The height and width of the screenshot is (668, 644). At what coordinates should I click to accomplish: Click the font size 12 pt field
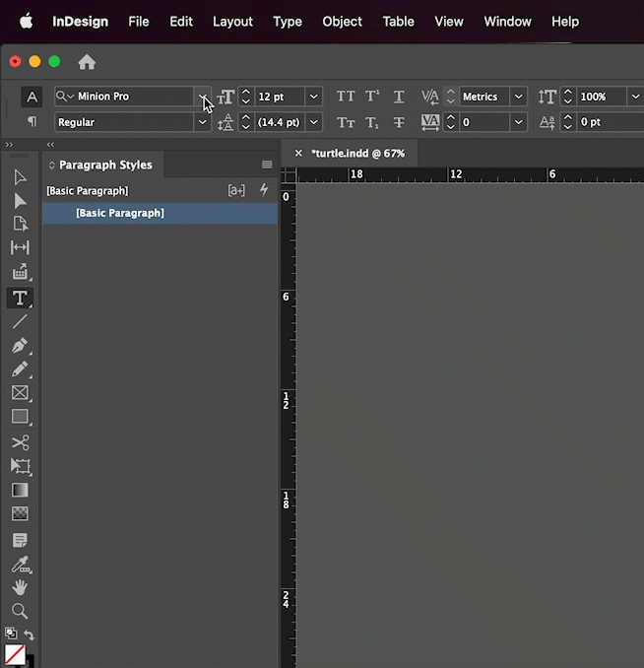tap(280, 97)
